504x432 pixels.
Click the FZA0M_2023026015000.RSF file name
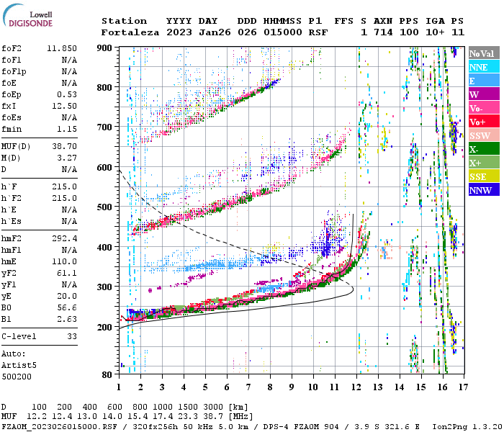tap(59, 427)
